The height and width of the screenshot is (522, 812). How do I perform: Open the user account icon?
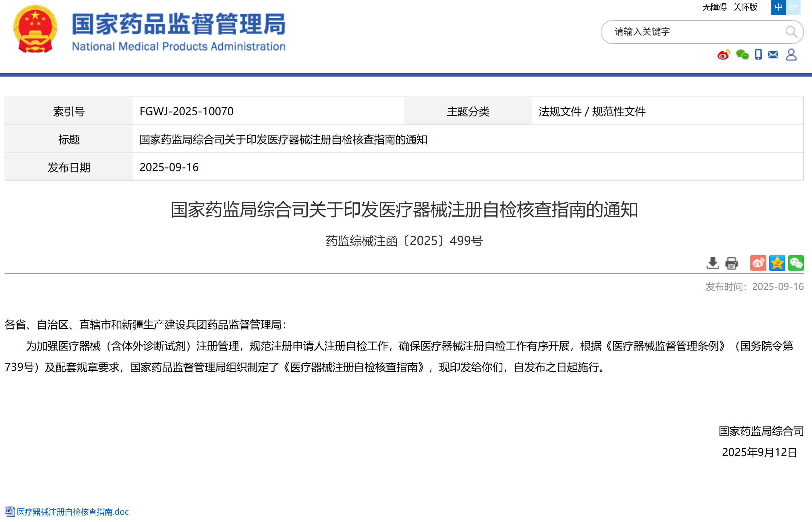coord(791,55)
